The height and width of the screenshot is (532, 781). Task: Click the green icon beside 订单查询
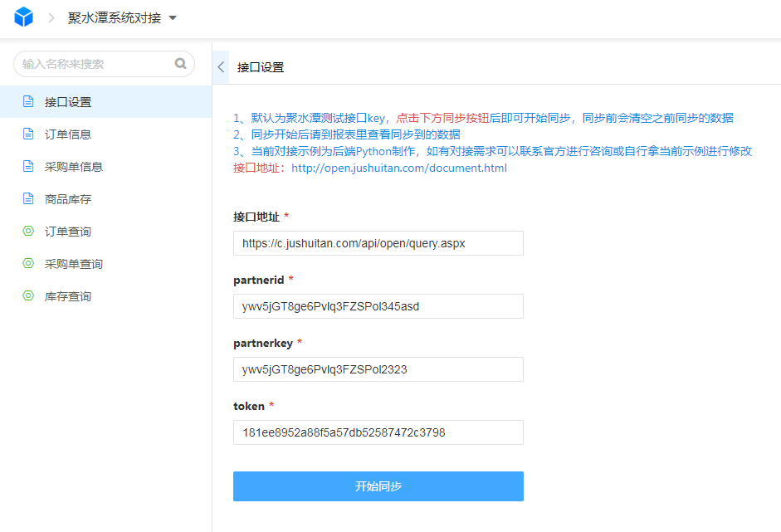coord(28,232)
